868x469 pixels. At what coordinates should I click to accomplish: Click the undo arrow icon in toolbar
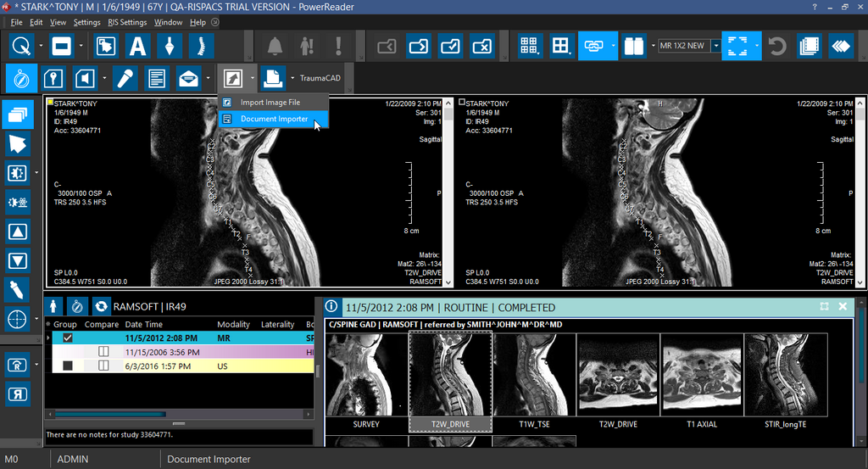(776, 46)
